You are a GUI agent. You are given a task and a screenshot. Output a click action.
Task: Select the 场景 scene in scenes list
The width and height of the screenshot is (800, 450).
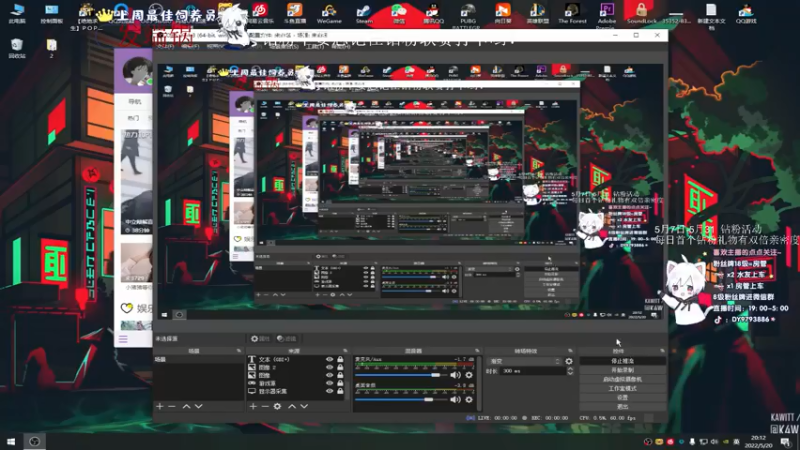[x=198, y=359]
